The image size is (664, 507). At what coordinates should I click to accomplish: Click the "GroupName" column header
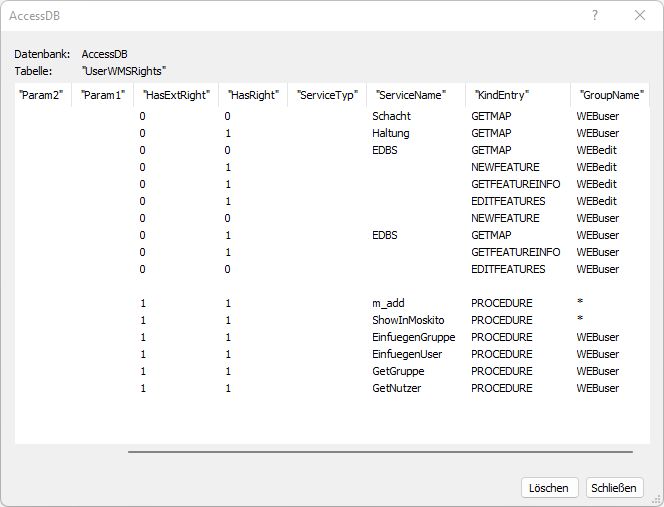(611, 95)
